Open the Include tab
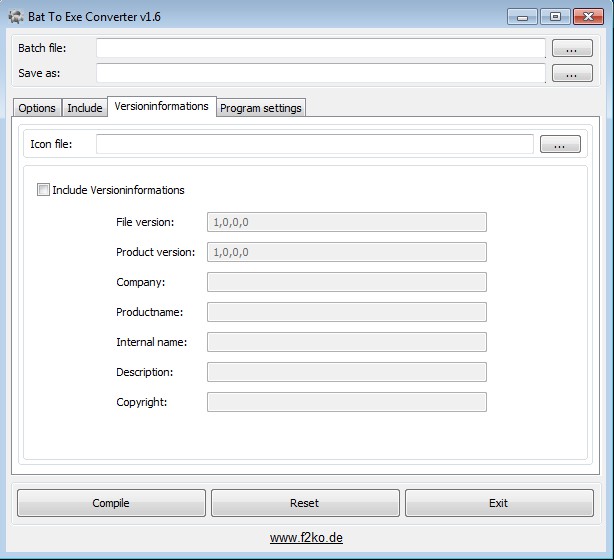Image resolution: width=614 pixels, height=560 pixels. tap(85, 108)
